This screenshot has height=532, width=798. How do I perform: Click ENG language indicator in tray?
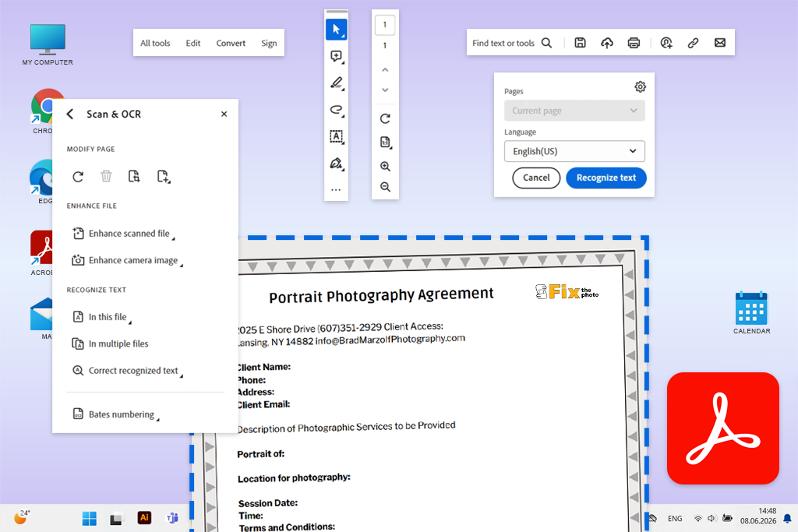pos(675,519)
